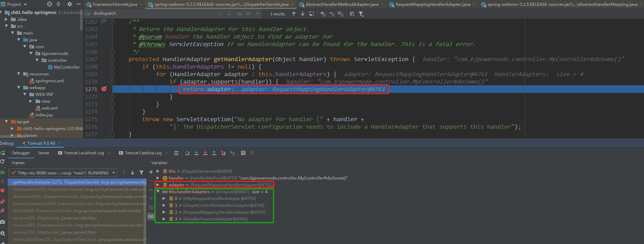Collapse this.handlerAdapters node
Viewport: 644px width, 244px height.
pyautogui.click(x=158, y=191)
